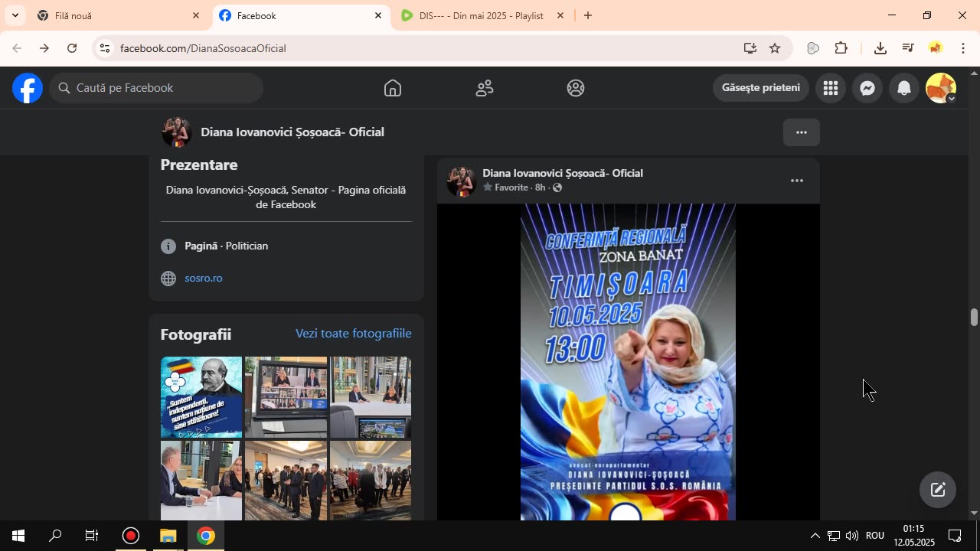
Task: Open a new browser tab
Action: 588,15
